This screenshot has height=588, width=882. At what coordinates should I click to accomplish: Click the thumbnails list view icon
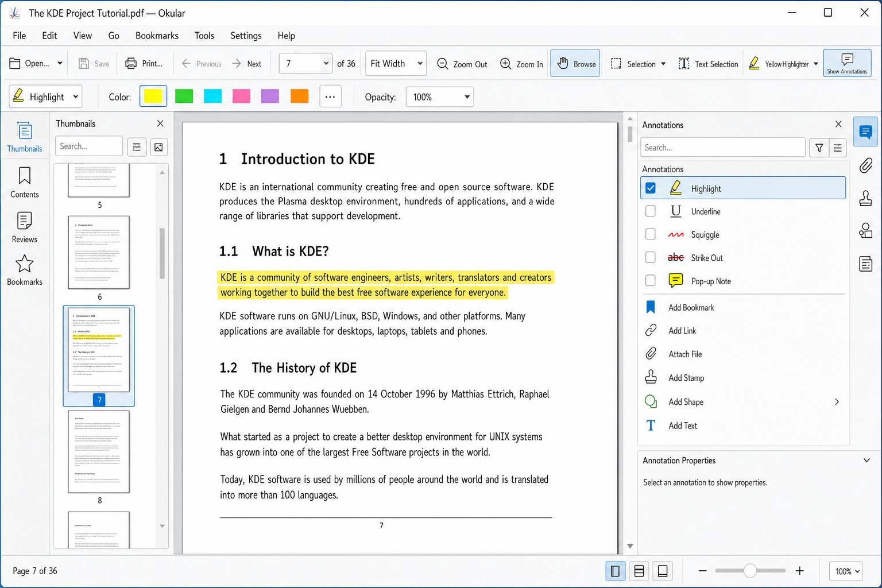[137, 147]
